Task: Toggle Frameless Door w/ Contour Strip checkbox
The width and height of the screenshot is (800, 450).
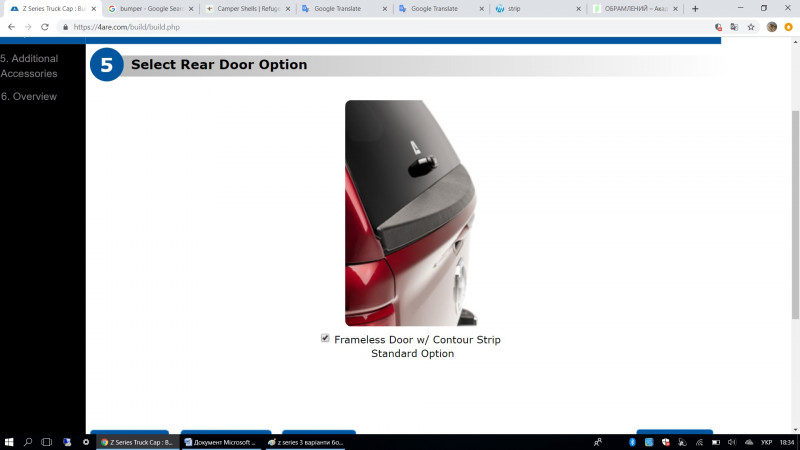Action: [325, 338]
